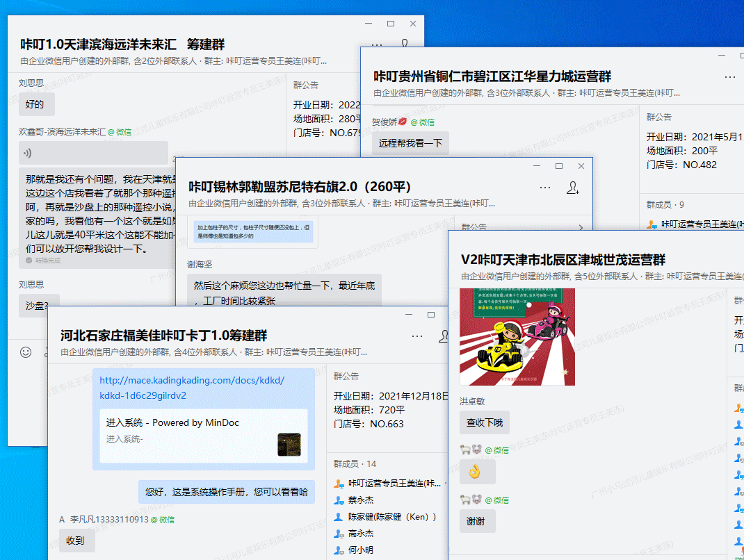Open the kart racing image in 津城世茂 window
This screenshot has width=744, height=560.
(517, 337)
